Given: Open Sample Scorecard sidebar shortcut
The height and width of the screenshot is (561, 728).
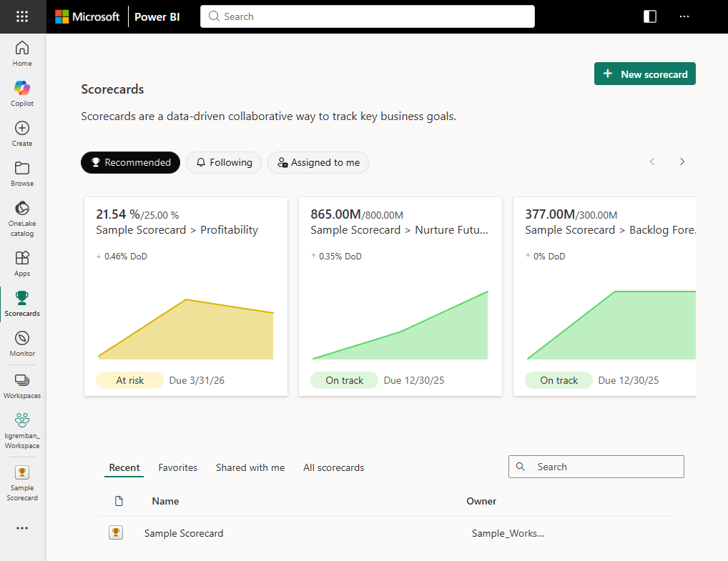Looking at the screenshot, I should tap(22, 483).
